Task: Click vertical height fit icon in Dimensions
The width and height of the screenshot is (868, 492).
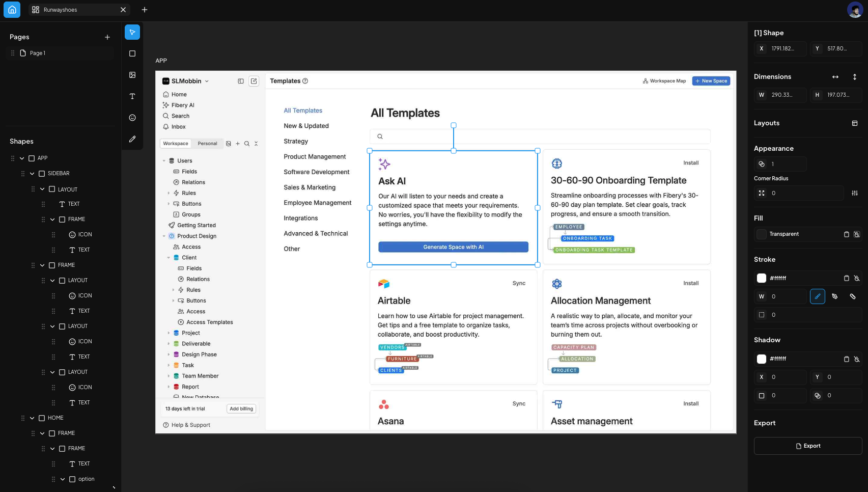Action: click(855, 77)
